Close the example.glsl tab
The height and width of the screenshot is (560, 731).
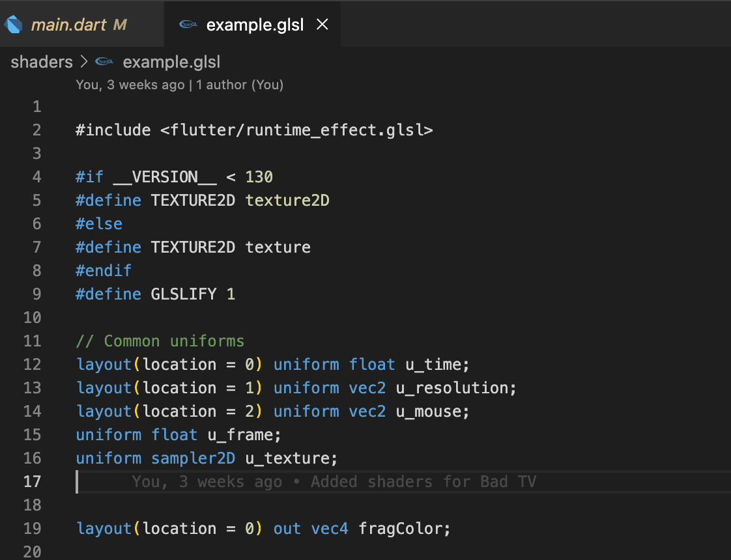(x=322, y=24)
